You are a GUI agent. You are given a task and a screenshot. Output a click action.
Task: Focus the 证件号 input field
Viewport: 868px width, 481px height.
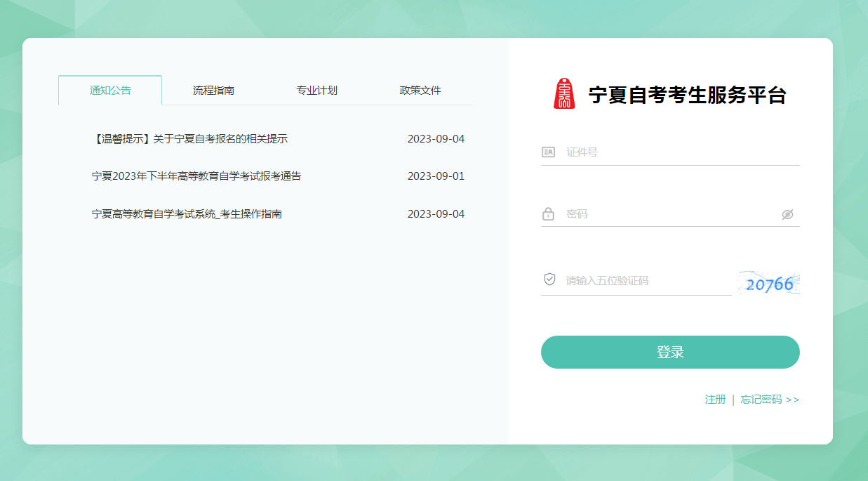pos(677,152)
